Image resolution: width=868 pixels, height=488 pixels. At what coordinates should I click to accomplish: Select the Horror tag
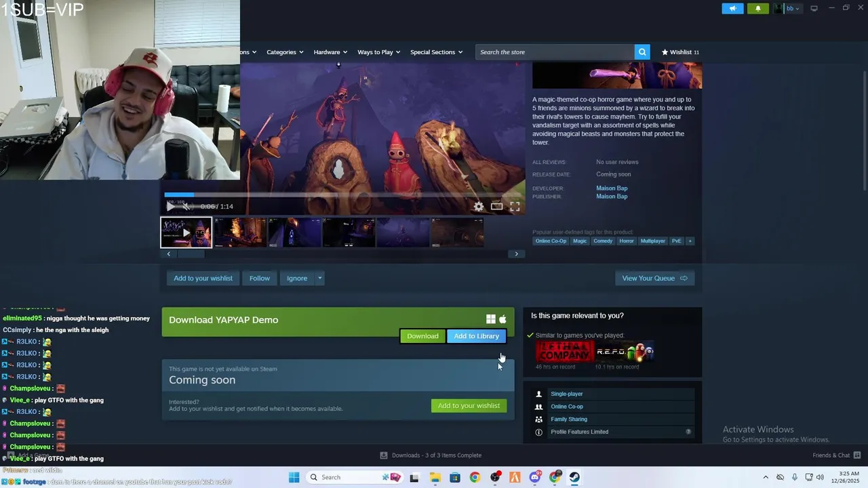click(627, 241)
